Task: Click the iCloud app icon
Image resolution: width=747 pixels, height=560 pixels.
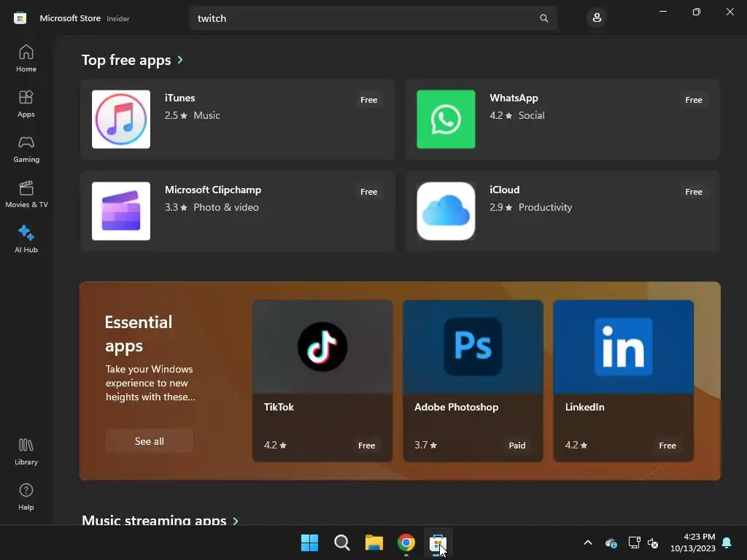Action: (x=446, y=211)
